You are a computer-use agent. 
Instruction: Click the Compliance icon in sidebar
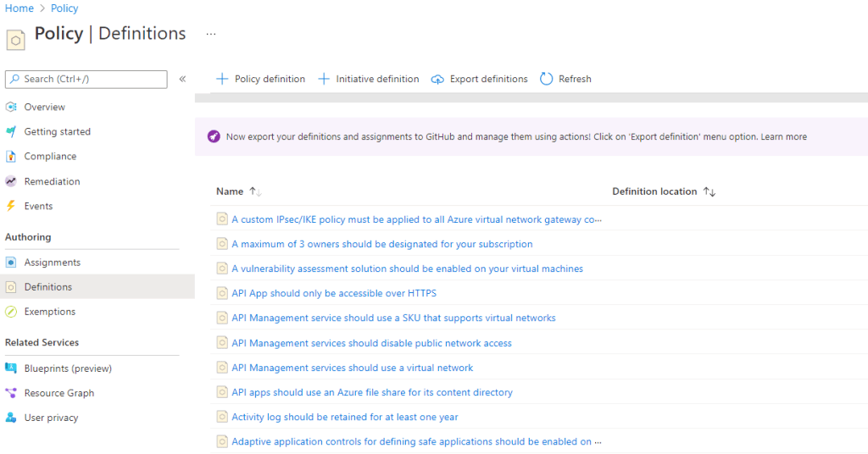pyautogui.click(x=11, y=156)
